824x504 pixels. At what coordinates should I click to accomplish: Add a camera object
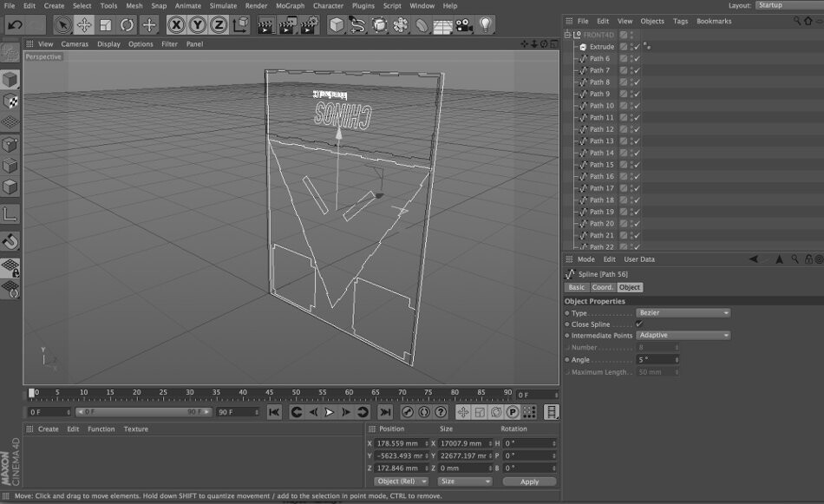click(x=464, y=24)
